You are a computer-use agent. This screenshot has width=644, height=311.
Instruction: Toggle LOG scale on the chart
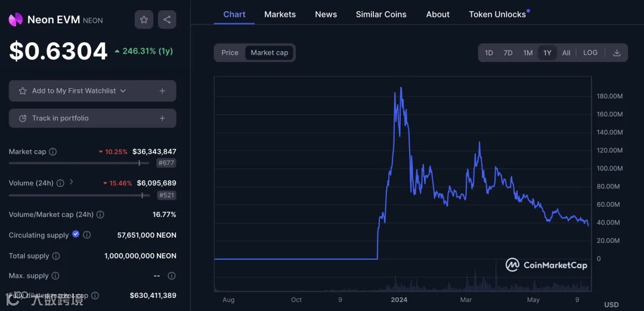coord(590,52)
